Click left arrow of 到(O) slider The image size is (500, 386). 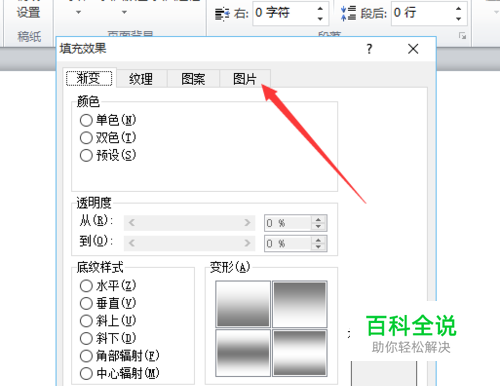132,243
